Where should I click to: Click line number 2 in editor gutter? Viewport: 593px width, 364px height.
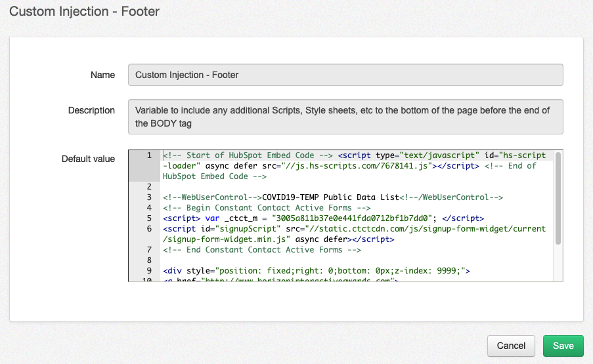point(149,186)
